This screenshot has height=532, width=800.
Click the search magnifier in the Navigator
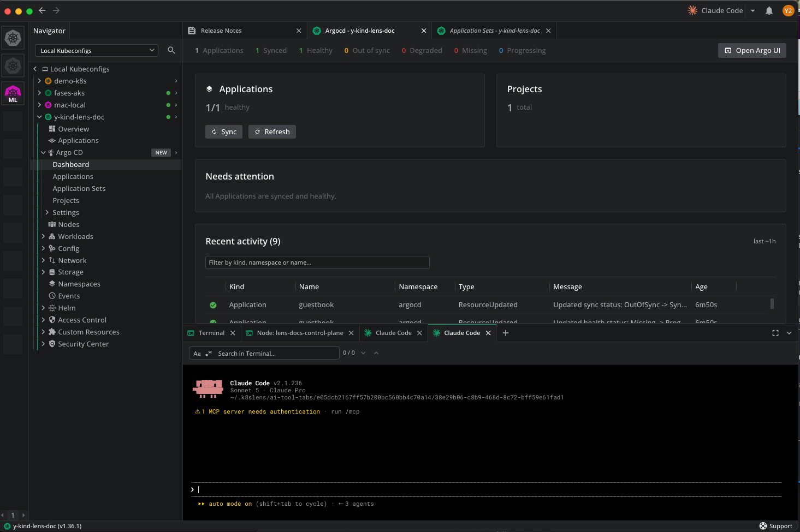pos(171,50)
